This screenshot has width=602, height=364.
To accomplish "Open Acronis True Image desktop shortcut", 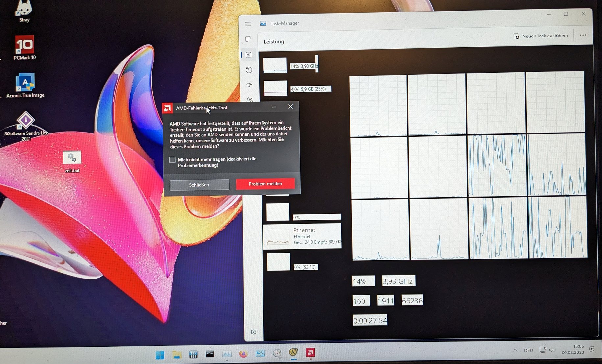I will point(25,85).
